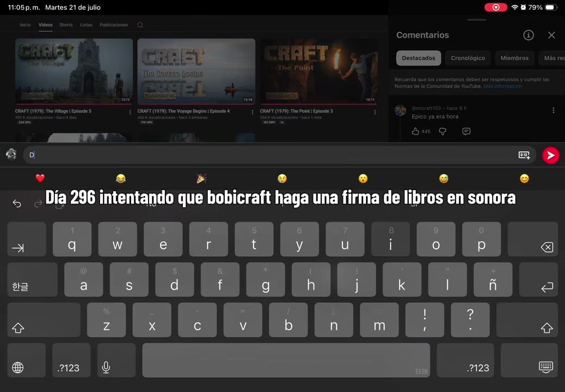This screenshot has width=565, height=392.
Task: Open The Voyage Begins Episode 4 thumbnail
Action: pyautogui.click(x=196, y=71)
